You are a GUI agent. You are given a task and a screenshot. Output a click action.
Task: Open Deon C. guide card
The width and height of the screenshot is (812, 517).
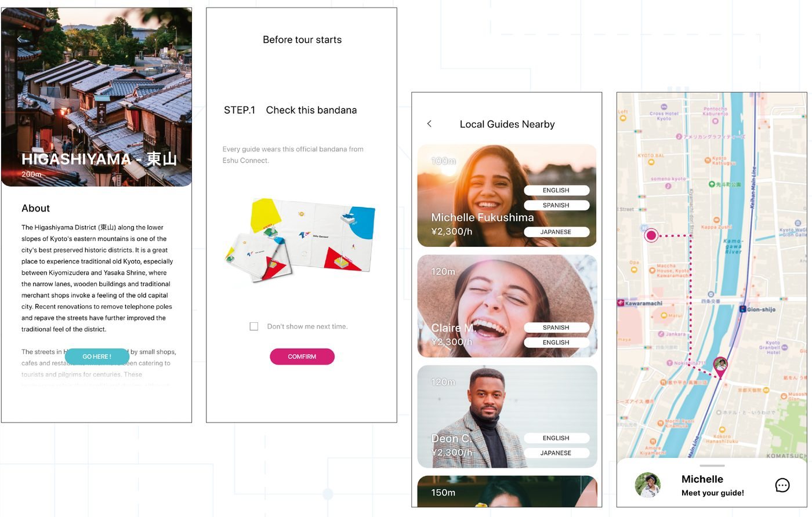[507, 416]
